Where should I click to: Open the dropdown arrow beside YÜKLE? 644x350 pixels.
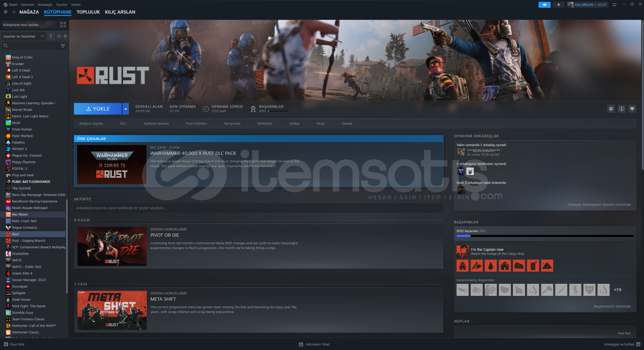125,109
